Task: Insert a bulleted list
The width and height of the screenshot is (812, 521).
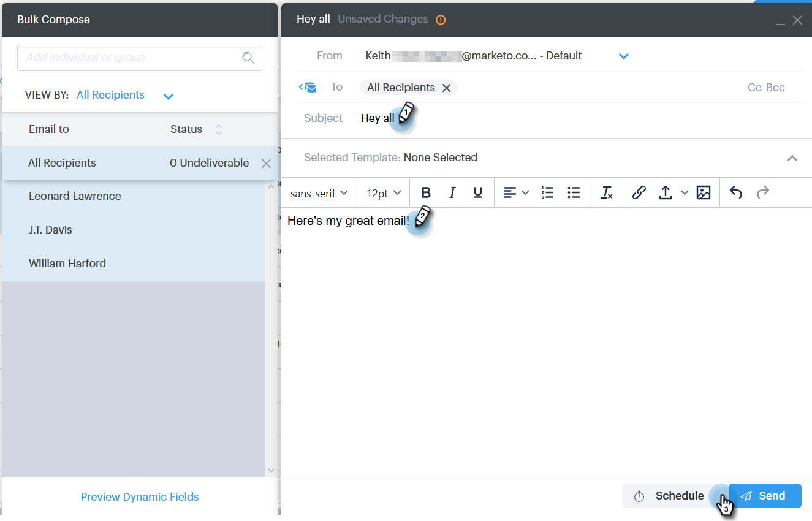Action: click(x=574, y=192)
